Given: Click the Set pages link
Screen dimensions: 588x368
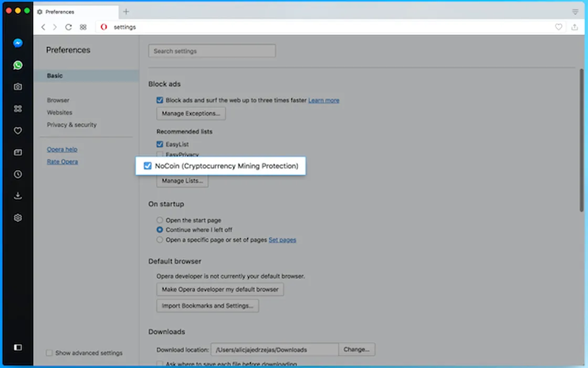Looking at the screenshot, I should [282, 240].
